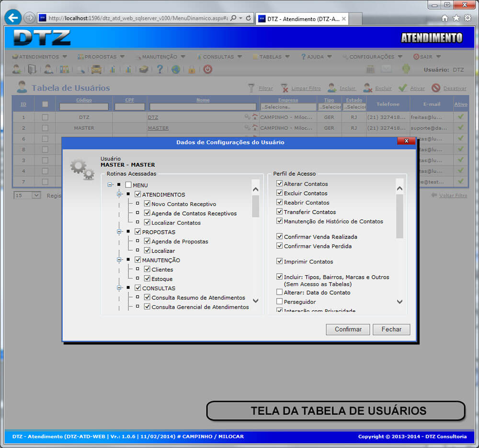Image resolution: width=479 pixels, height=448 pixels.
Task: Click down arrow of Perfil de Acesso scrollbar
Action: [x=399, y=302]
